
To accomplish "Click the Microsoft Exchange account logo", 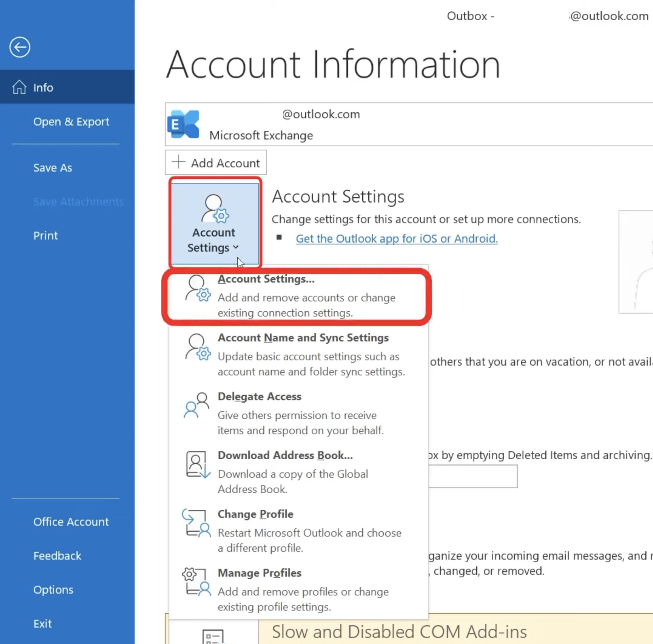I will pyautogui.click(x=183, y=124).
